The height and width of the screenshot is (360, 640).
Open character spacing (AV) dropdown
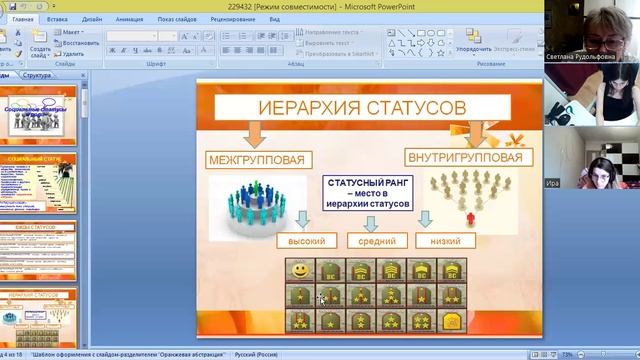click(x=172, y=51)
